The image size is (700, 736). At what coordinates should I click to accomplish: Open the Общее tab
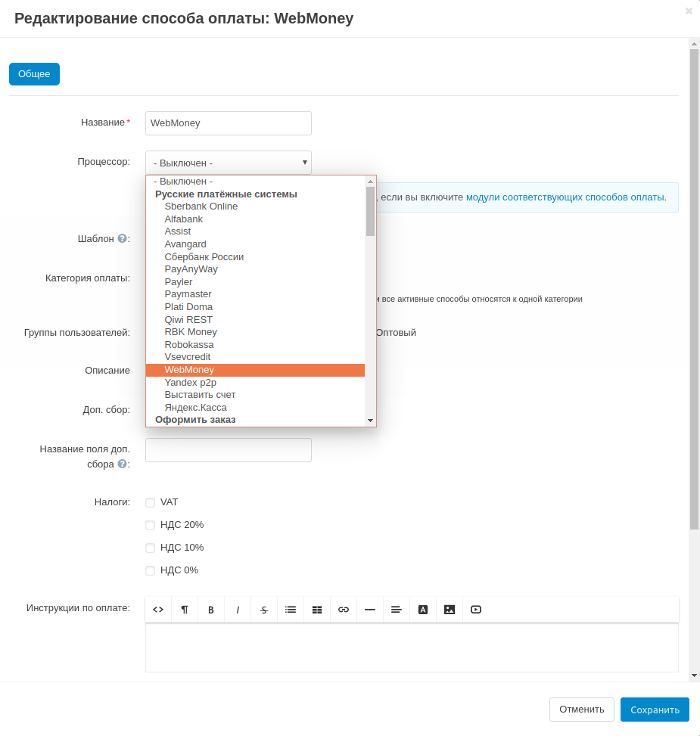34,74
